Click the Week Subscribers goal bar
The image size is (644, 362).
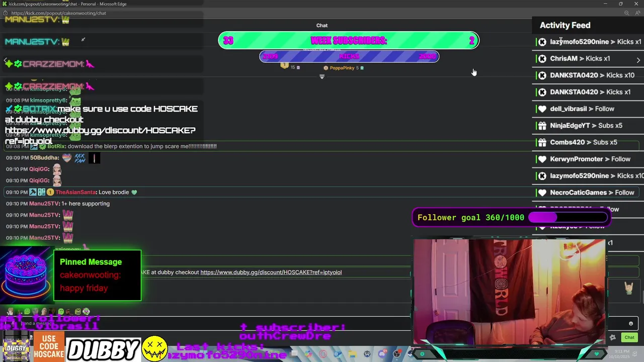[x=349, y=41]
